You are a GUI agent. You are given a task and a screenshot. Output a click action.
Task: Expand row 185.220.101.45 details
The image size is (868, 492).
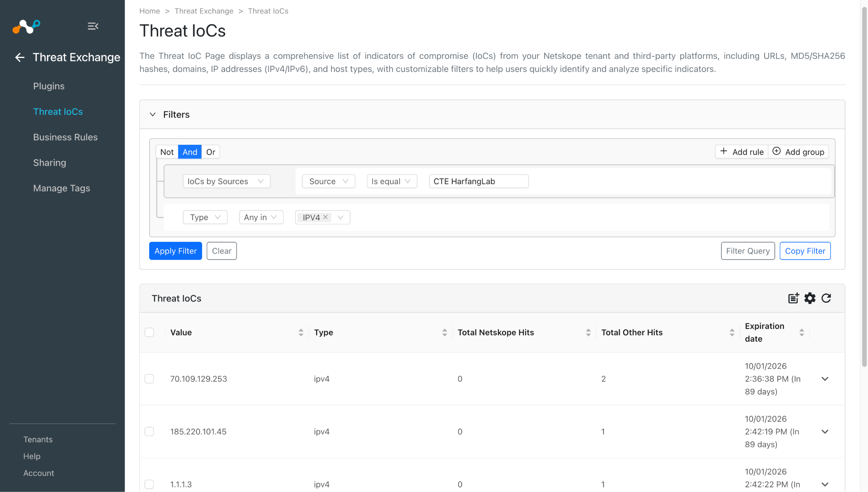click(825, 431)
